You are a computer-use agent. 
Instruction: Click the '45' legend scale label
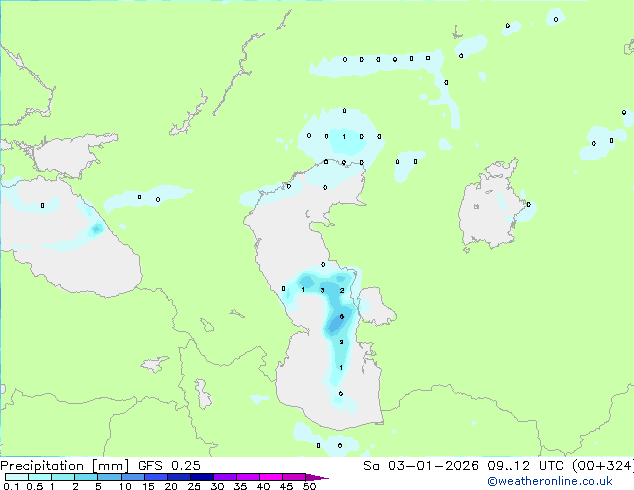(x=286, y=486)
